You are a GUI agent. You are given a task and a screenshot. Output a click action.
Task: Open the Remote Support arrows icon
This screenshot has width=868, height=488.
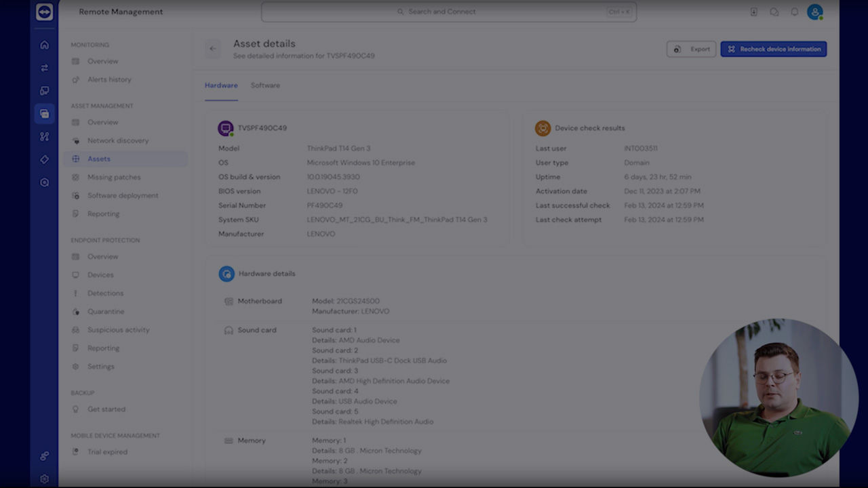[44, 68]
